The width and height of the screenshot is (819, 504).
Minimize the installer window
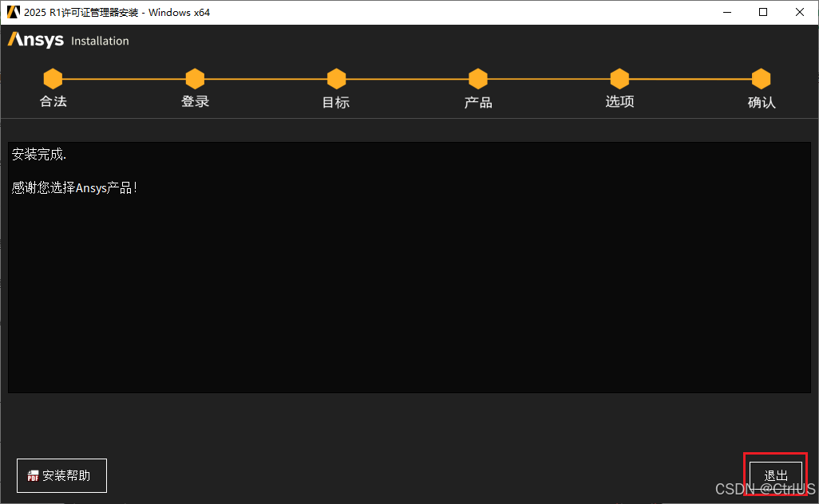tap(727, 12)
